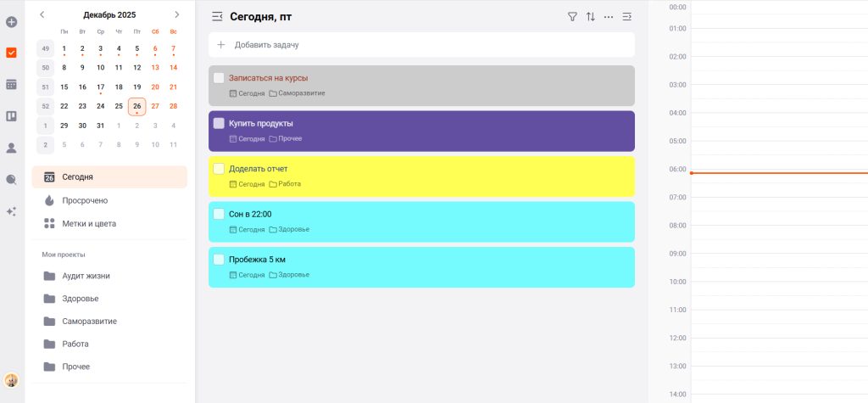Open "Метки и цвета" in sidebar

(89, 223)
